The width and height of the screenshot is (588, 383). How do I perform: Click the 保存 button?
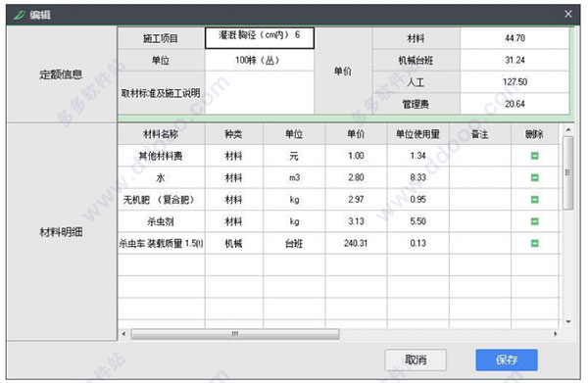(507, 360)
